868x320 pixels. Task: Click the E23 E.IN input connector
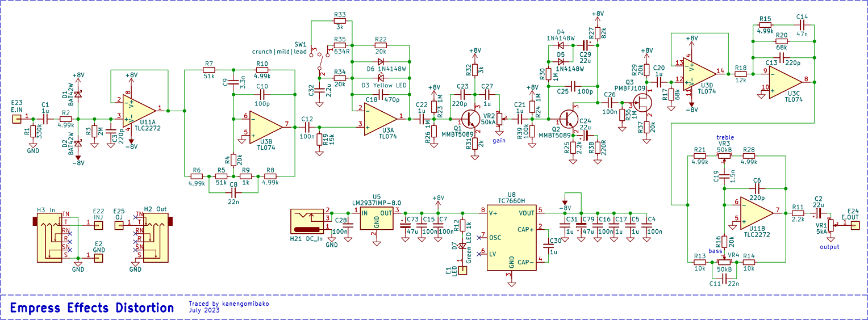(x=17, y=119)
